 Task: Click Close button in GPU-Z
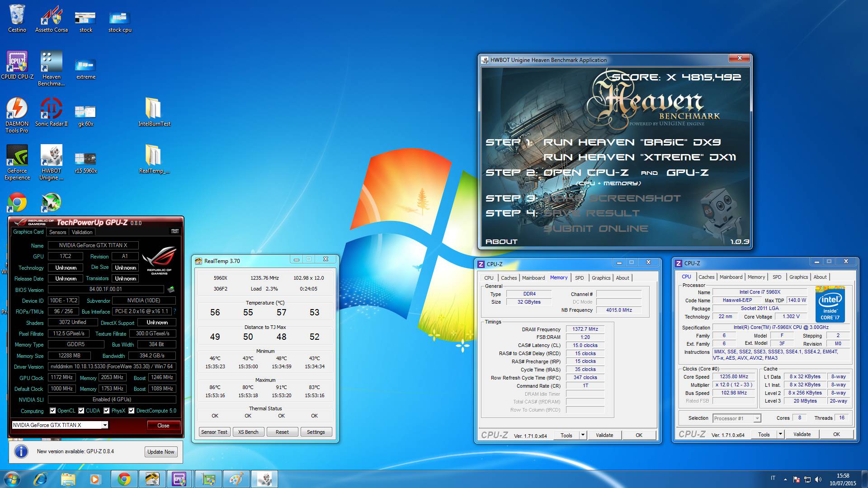[x=163, y=426]
